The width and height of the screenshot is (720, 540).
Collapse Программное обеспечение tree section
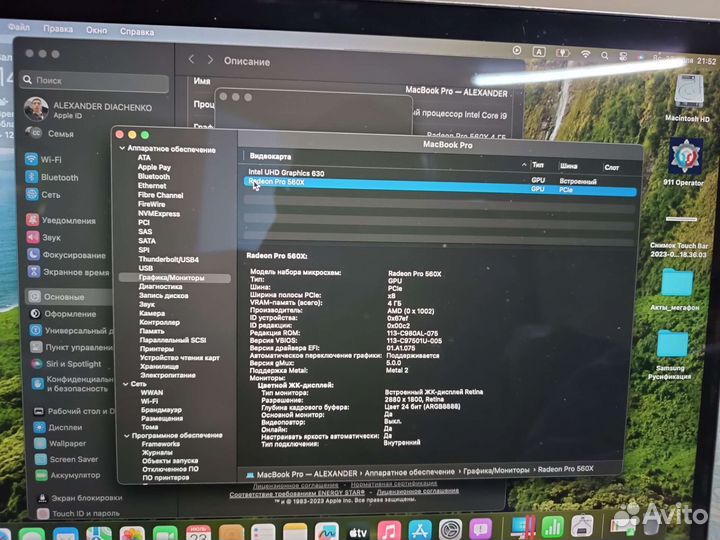[126, 435]
